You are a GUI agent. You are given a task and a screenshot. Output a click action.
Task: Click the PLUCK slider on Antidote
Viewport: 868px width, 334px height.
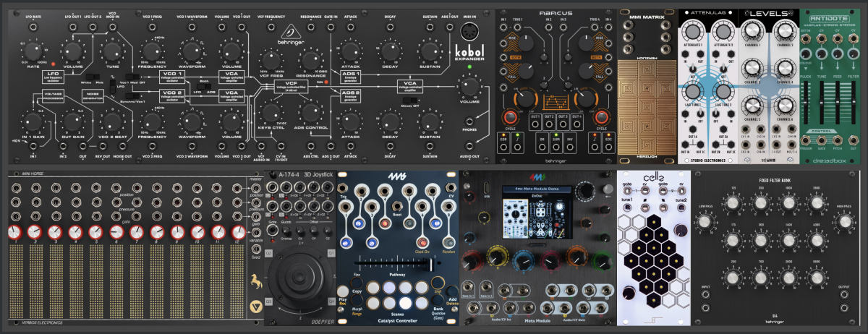806,103
